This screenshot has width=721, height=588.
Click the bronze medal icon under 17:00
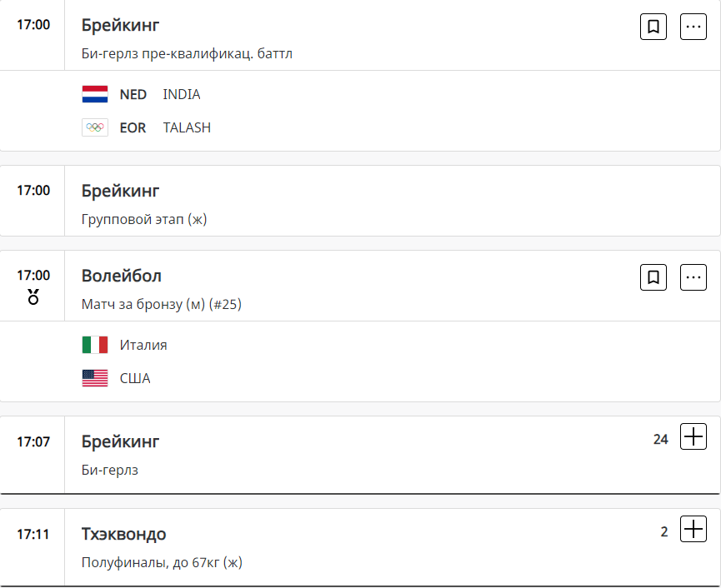(33, 296)
